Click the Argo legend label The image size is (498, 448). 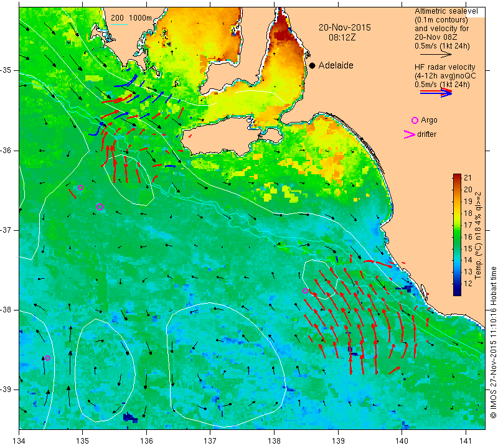tap(429, 120)
